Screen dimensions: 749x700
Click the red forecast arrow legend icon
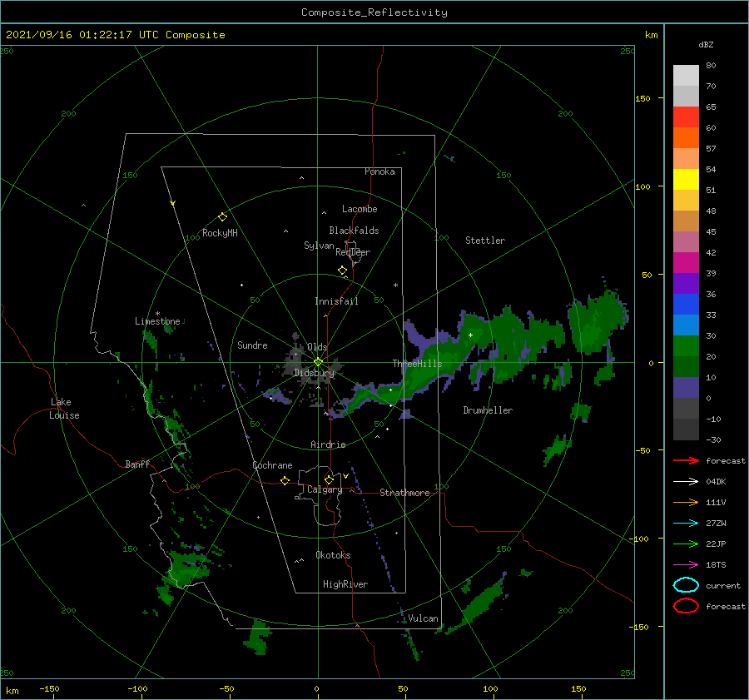686,460
